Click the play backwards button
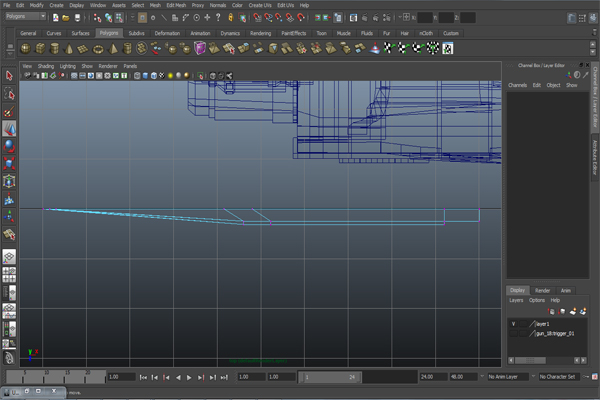 pos(178,377)
